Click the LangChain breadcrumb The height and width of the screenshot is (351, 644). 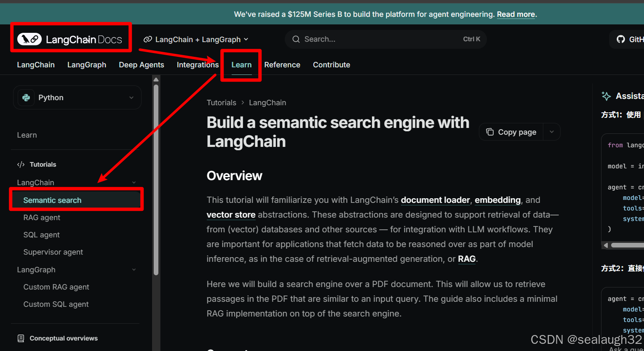point(267,103)
